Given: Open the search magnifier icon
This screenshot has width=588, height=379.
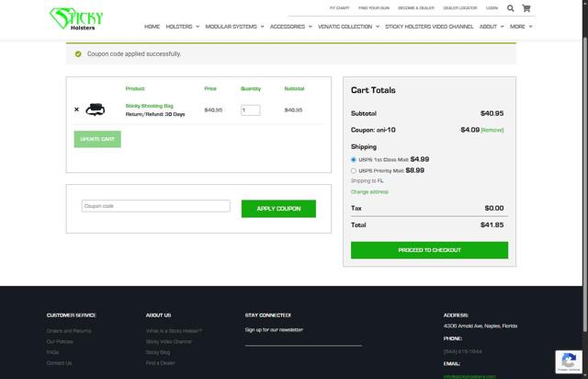Looking at the screenshot, I should pyautogui.click(x=511, y=8).
